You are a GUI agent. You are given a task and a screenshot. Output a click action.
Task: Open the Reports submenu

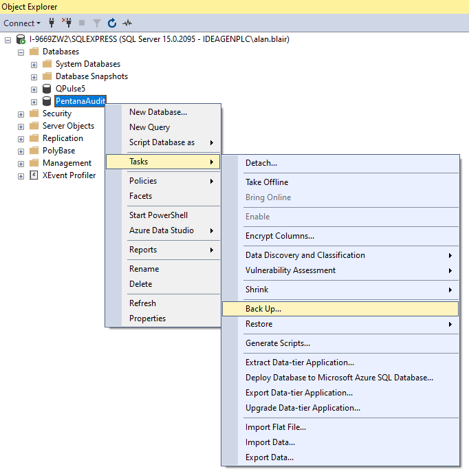coord(163,250)
